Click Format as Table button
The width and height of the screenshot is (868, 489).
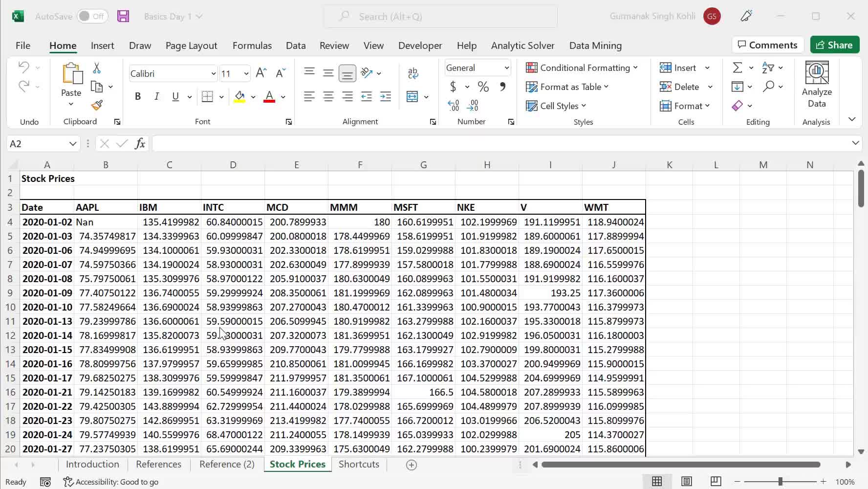(x=567, y=87)
